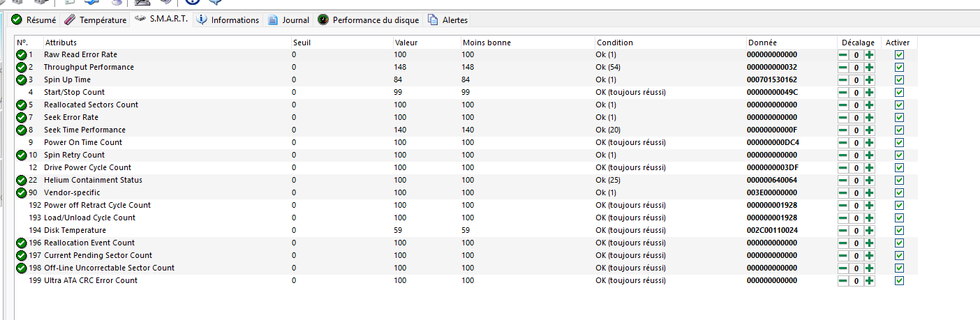This screenshot has width=980, height=320.
Task: Click minus offset button for Load/Unload Cycle Count
Action: [x=843, y=218]
